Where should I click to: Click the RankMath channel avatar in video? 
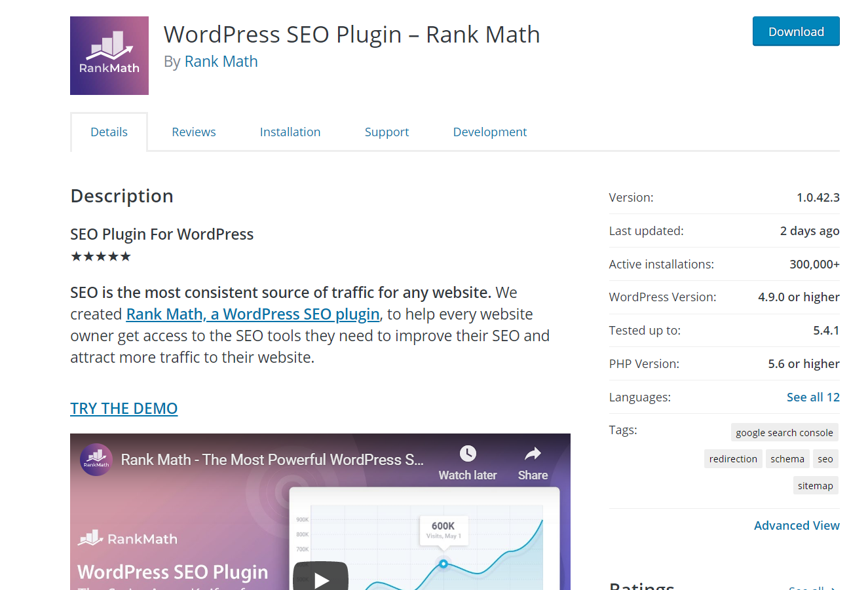point(96,459)
